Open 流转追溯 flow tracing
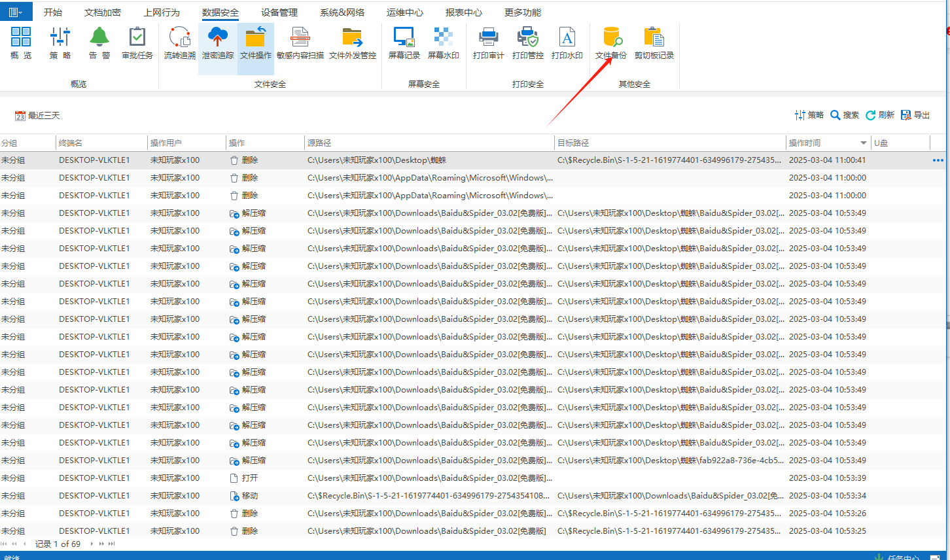Screen dimensions: 950x560 (x=179, y=43)
